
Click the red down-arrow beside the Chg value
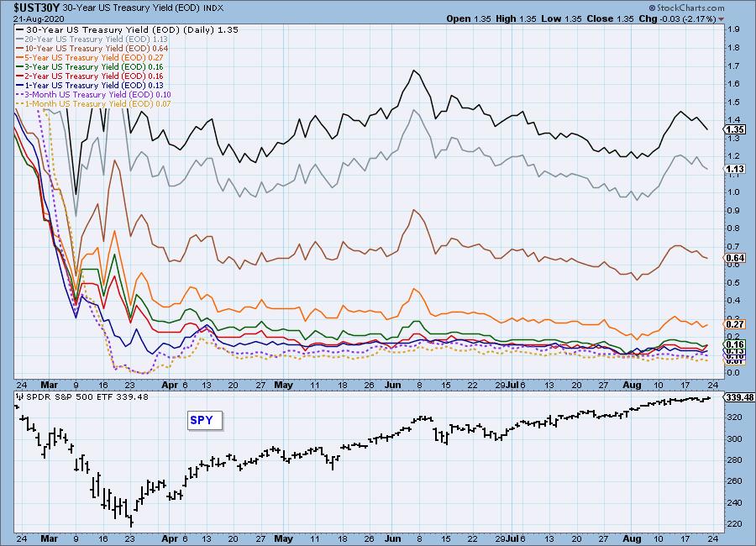pyautogui.click(x=722, y=19)
